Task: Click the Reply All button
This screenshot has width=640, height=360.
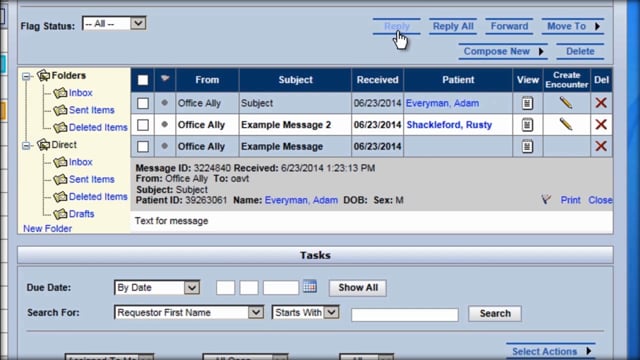Action: [x=453, y=26]
